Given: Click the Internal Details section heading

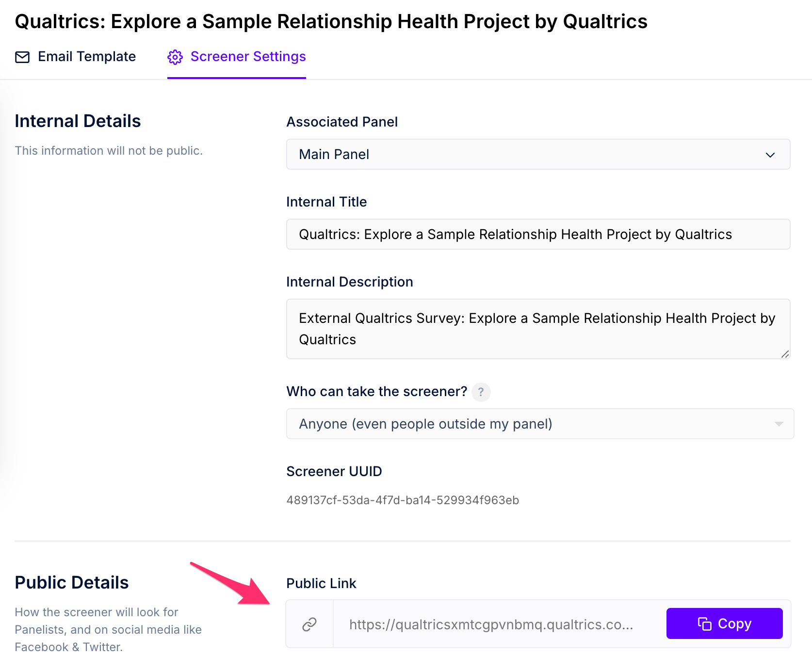Looking at the screenshot, I should [x=78, y=121].
